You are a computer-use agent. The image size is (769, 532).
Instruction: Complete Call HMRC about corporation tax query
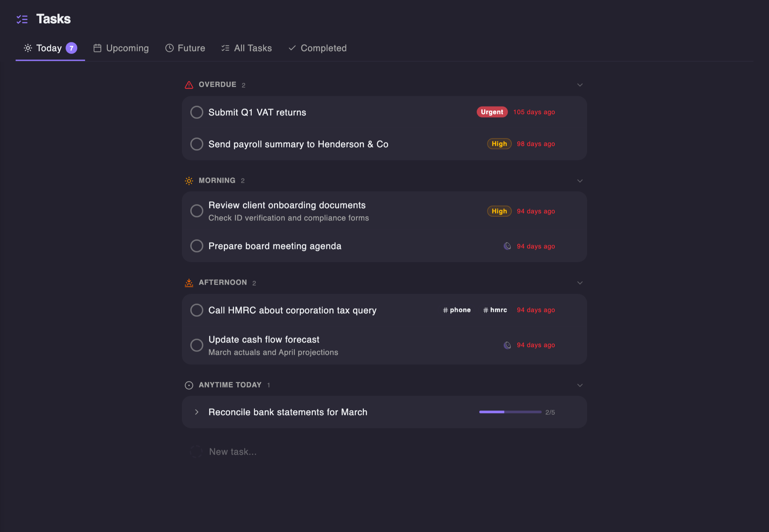click(x=196, y=310)
